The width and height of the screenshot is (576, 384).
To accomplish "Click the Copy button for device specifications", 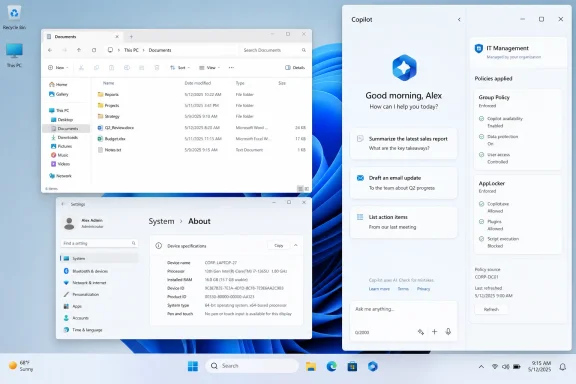I will 279,245.
